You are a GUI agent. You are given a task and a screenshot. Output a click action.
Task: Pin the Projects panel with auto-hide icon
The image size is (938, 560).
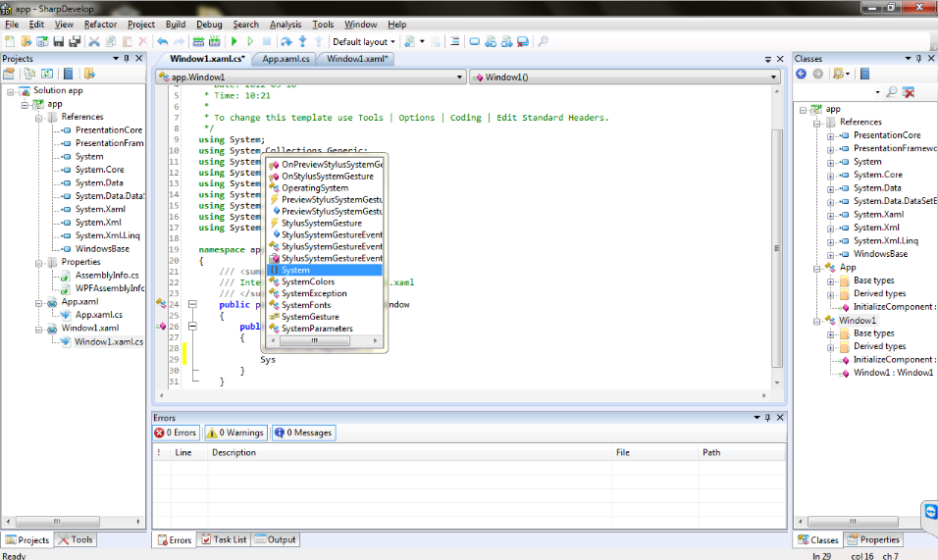tap(127, 59)
